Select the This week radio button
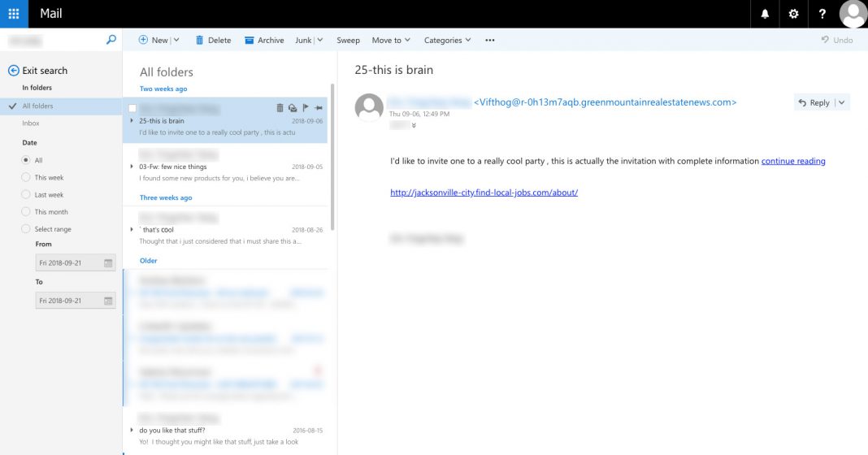Viewport: 868px width, 455px height. point(25,177)
